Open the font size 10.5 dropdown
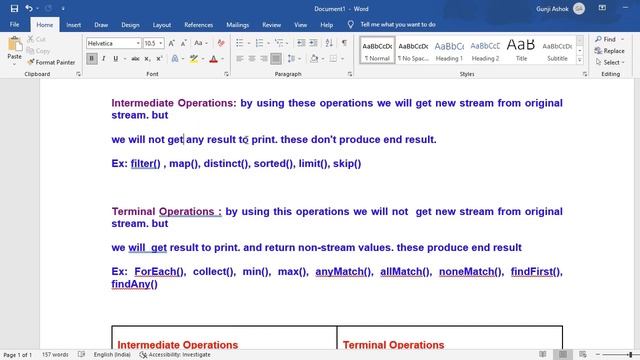Screen dimensions: 640x360 [161, 43]
